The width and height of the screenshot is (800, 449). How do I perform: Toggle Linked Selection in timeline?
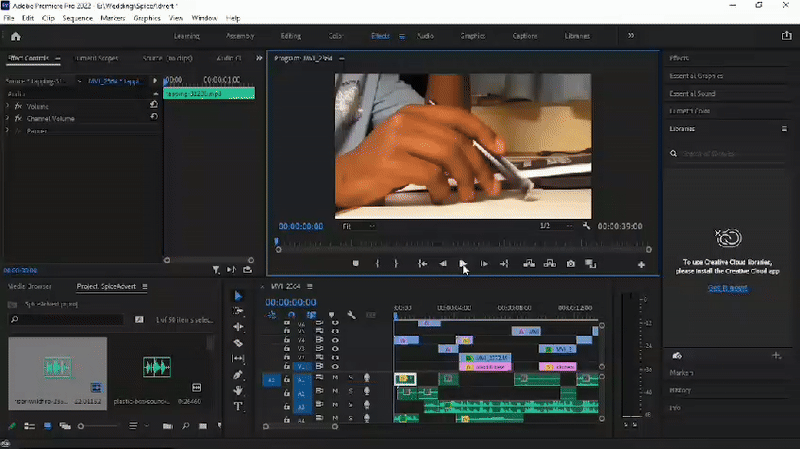311,315
